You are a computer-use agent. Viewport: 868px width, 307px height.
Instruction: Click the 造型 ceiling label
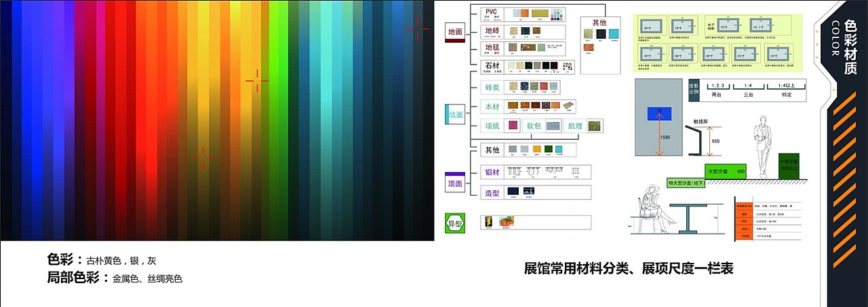pyautogui.click(x=492, y=193)
